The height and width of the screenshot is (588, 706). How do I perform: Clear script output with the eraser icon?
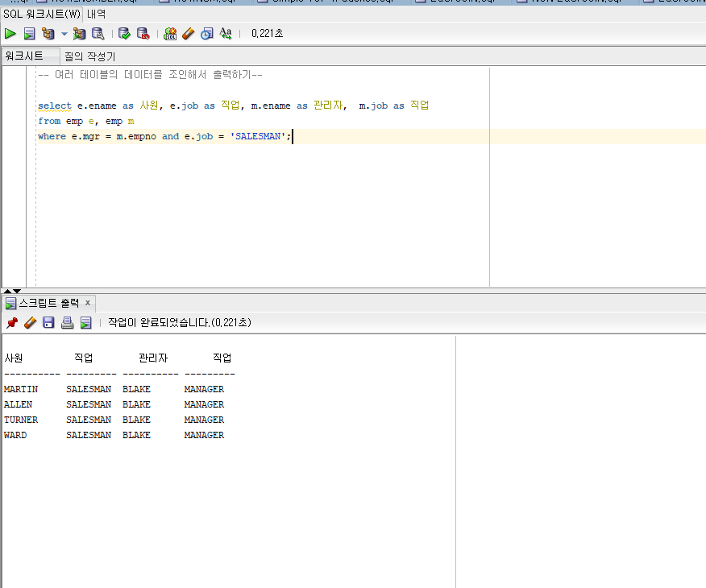(x=30, y=322)
